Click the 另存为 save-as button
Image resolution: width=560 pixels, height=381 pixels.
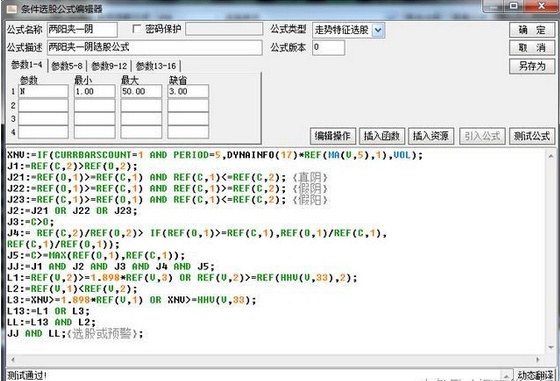(532, 66)
